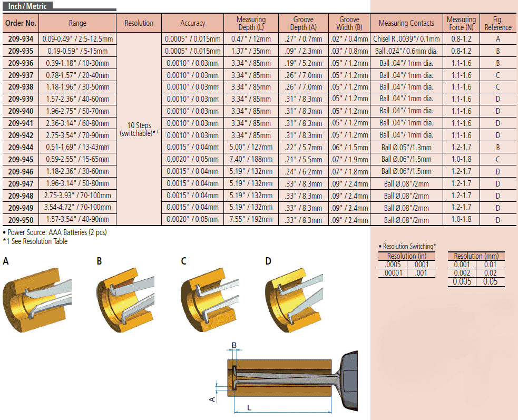518x420 pixels.
Task: Click the Fig. Reference column header
Action: [x=497, y=23]
